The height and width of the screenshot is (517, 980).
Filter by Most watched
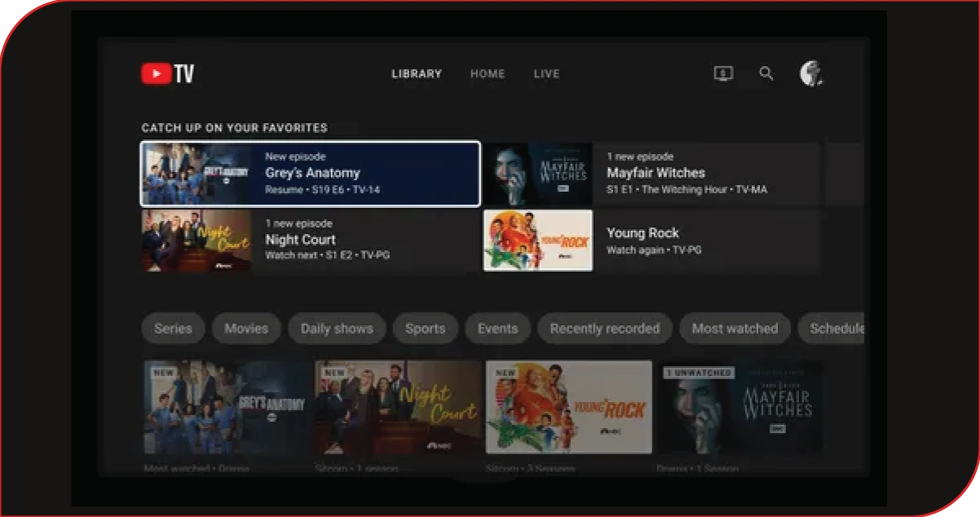point(735,329)
